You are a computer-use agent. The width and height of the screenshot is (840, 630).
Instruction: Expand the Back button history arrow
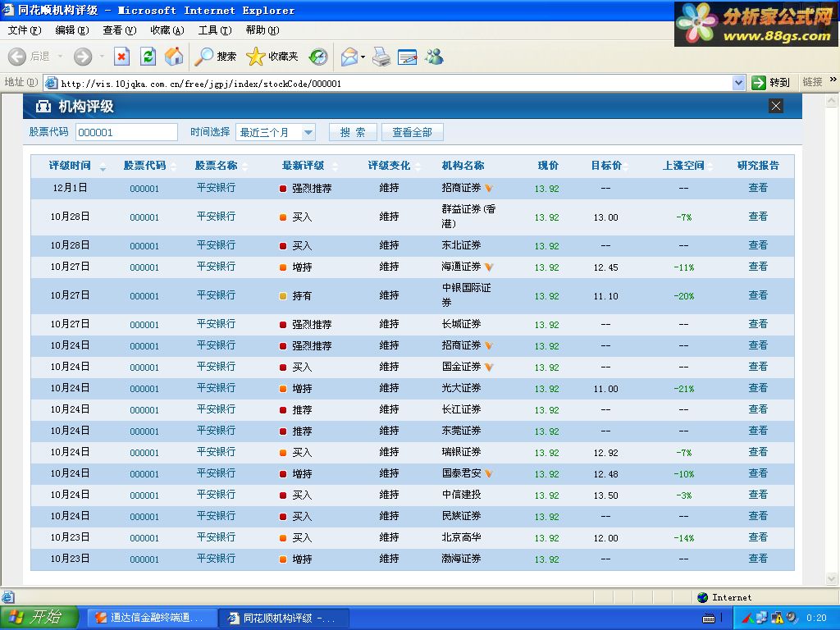(x=60, y=57)
